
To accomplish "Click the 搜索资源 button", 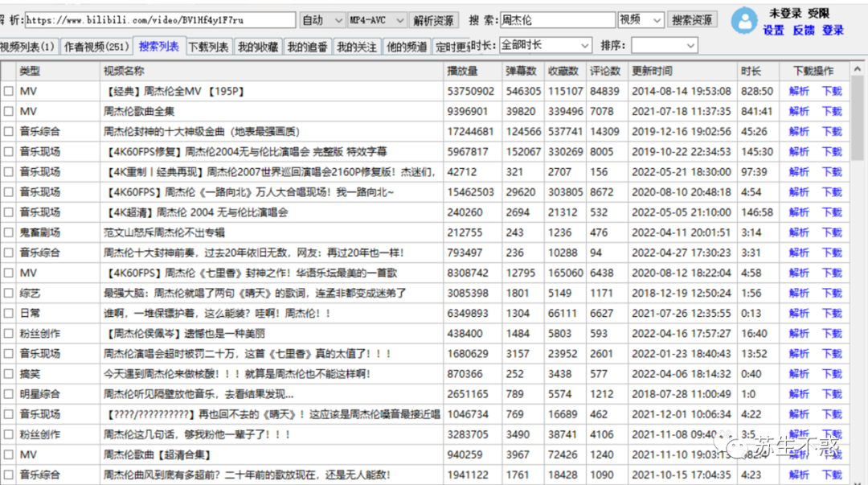I will click(692, 20).
